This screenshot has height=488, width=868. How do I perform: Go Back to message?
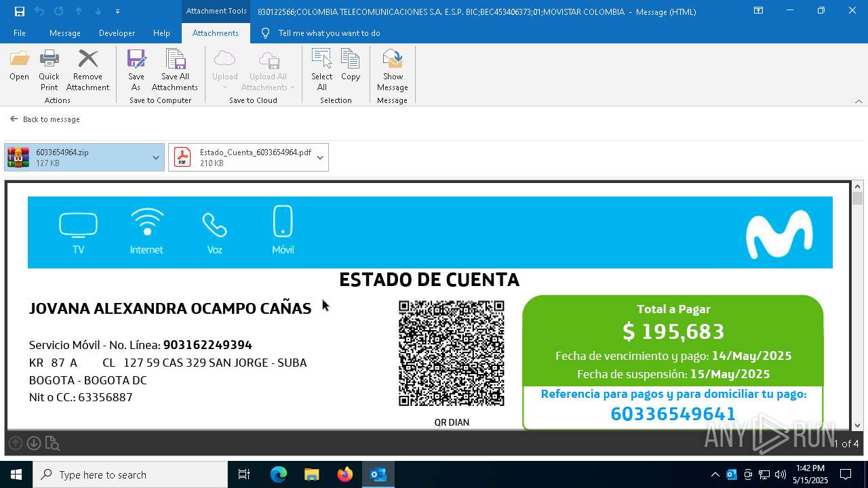click(x=45, y=119)
